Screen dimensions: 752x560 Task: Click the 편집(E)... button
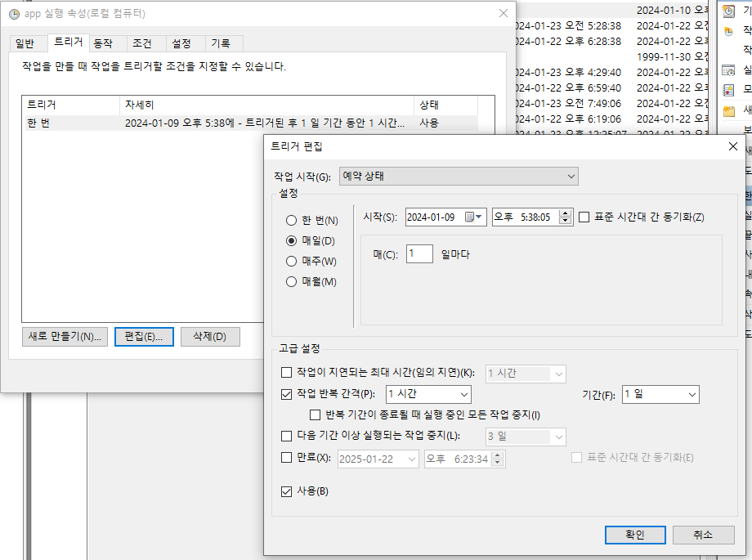point(144,337)
